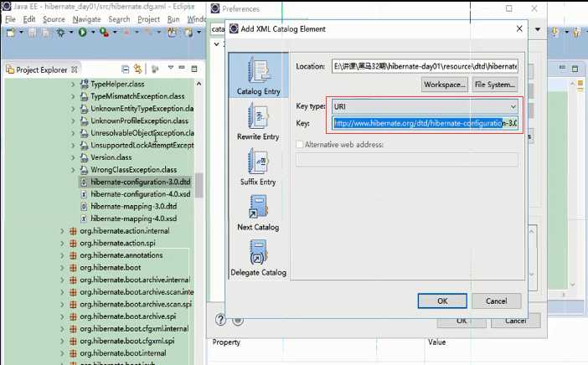
Task: Click Cancel in Add XML Catalog Element
Action: click(x=496, y=301)
